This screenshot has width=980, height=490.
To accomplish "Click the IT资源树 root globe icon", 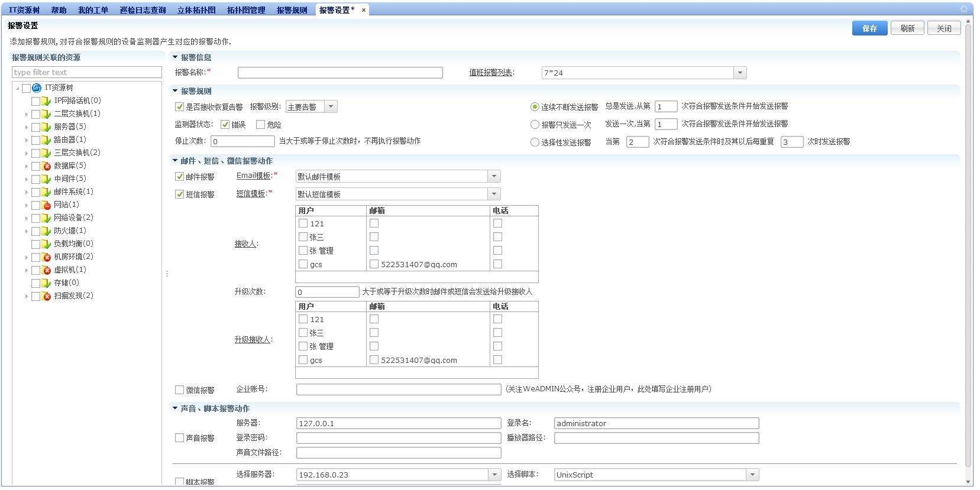I will (37, 87).
